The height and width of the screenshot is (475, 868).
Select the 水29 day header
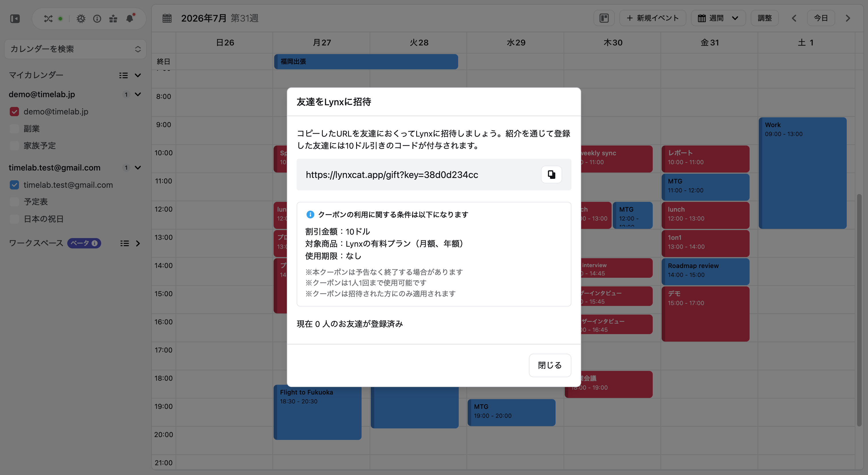[516, 43]
